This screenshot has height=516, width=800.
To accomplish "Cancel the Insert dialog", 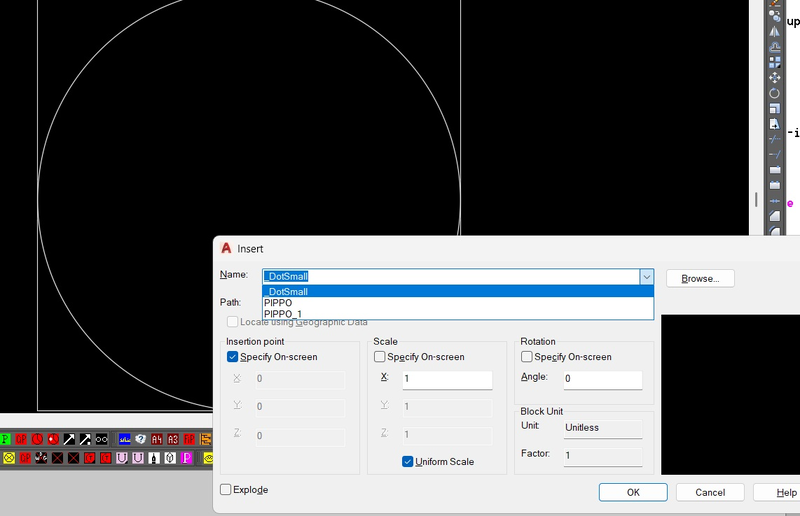I will (710, 492).
